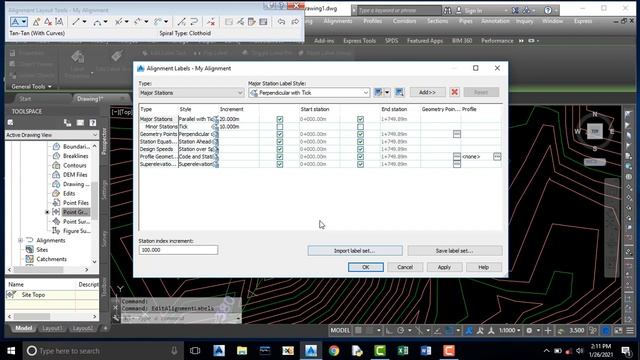Expand the Point Groups tree node

tap(47, 212)
